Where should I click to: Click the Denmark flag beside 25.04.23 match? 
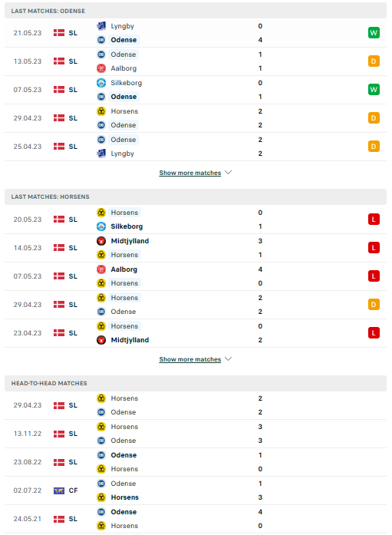click(59, 147)
